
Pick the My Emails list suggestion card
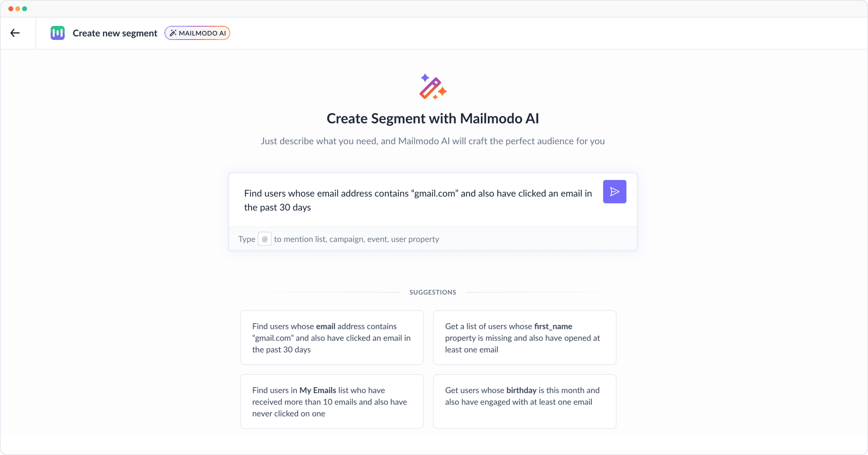[331, 401]
